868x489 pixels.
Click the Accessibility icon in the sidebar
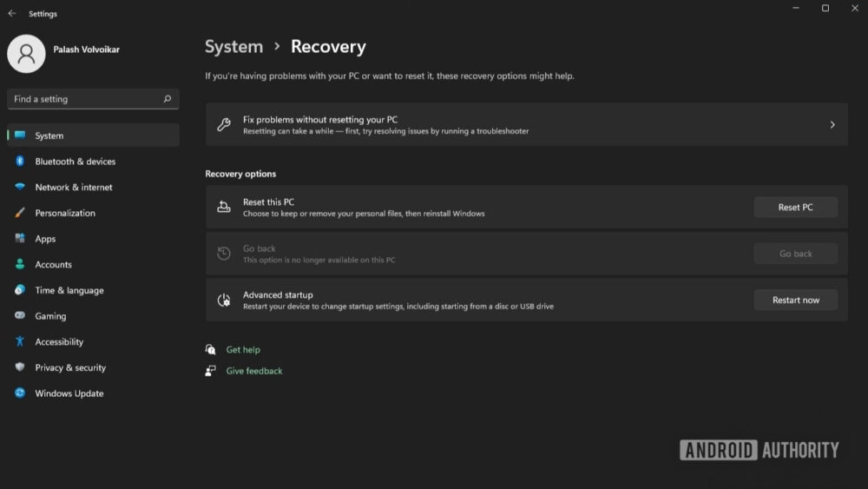(20, 342)
